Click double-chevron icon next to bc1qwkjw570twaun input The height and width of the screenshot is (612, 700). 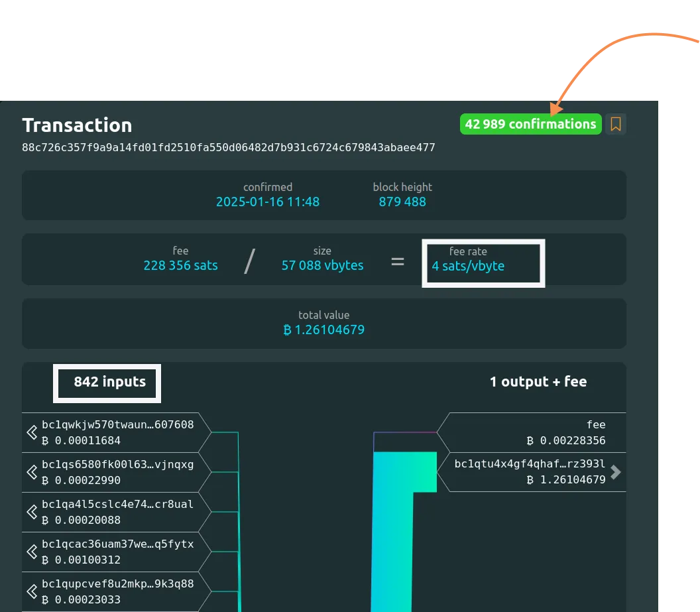coord(31,432)
